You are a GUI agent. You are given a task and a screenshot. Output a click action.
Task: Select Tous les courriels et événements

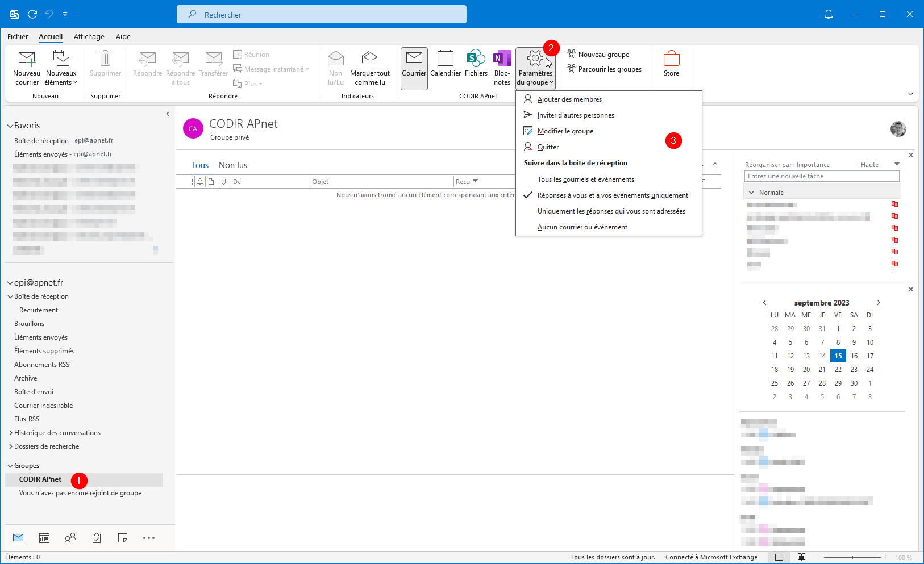(609, 179)
